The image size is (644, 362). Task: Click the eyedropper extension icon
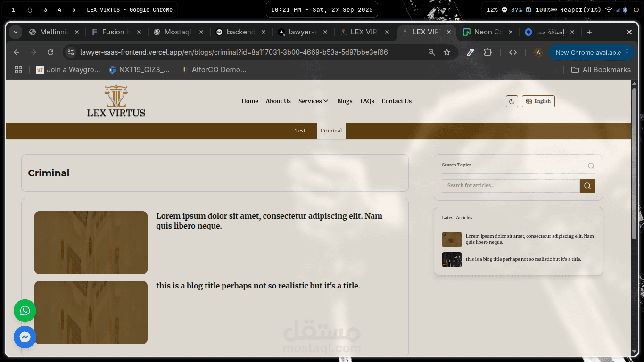point(470,52)
